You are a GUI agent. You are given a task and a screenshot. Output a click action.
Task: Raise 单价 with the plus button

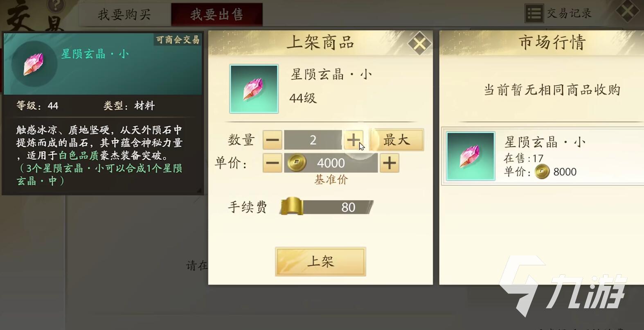pos(390,163)
